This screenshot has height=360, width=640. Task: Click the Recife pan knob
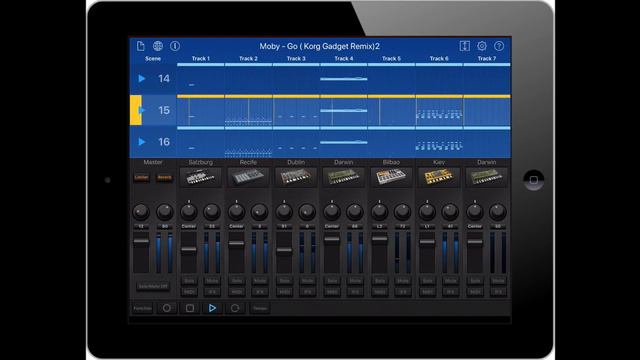236,212
